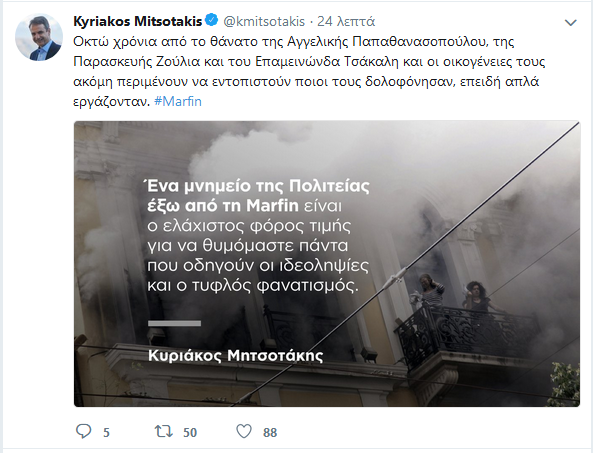Click the blue verified badge

pyautogui.click(x=211, y=20)
